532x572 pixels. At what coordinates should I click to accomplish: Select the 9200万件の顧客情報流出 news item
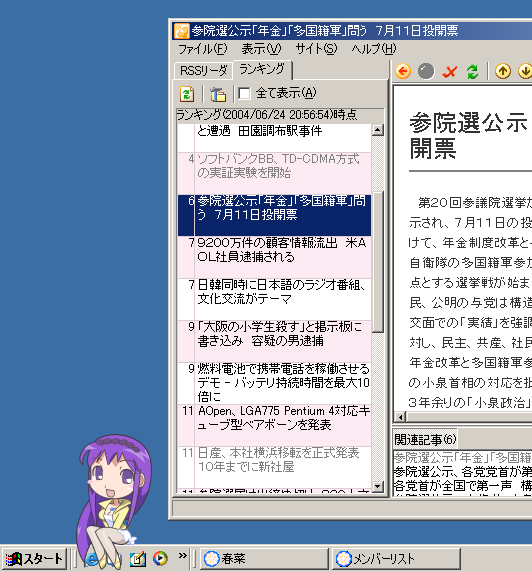(x=274, y=257)
